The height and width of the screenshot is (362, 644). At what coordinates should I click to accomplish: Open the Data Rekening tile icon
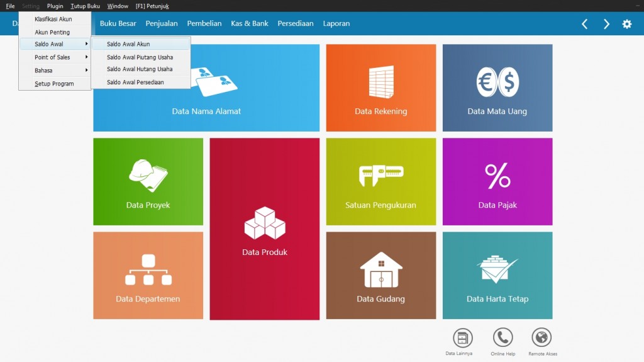click(x=380, y=81)
